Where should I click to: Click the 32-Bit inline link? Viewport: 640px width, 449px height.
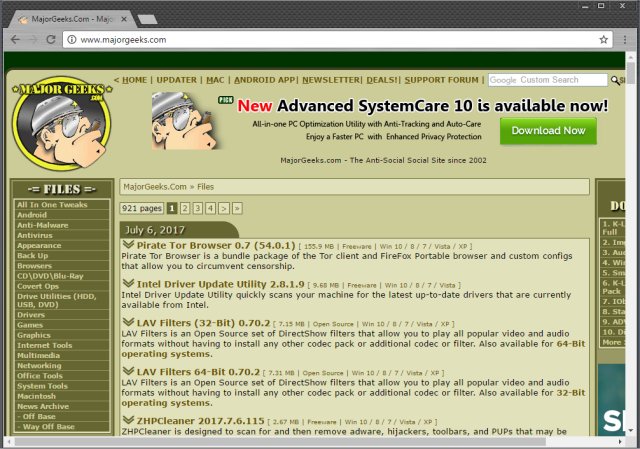[571, 393]
